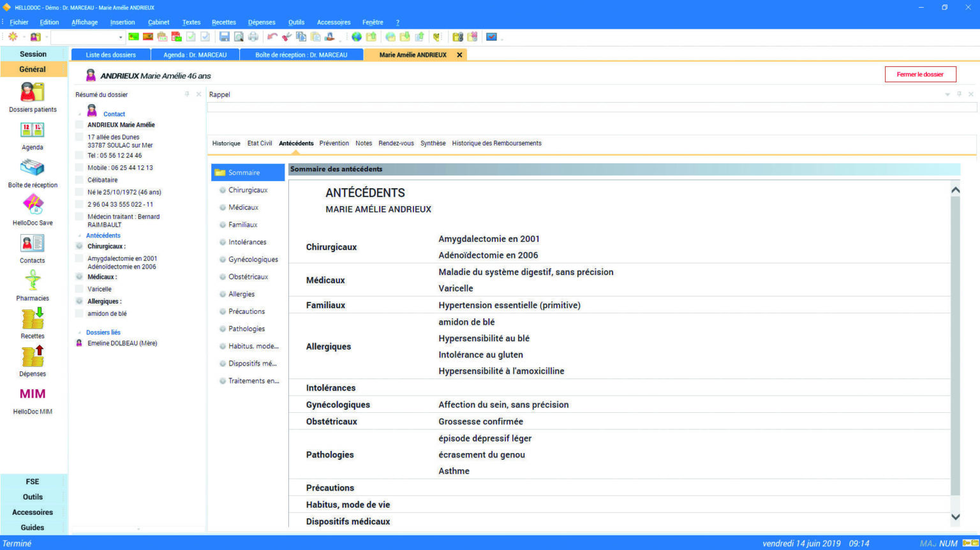The height and width of the screenshot is (550, 980).
Task: Open linked dossier Emeline DOLBEAU (Mère)
Action: (121, 343)
